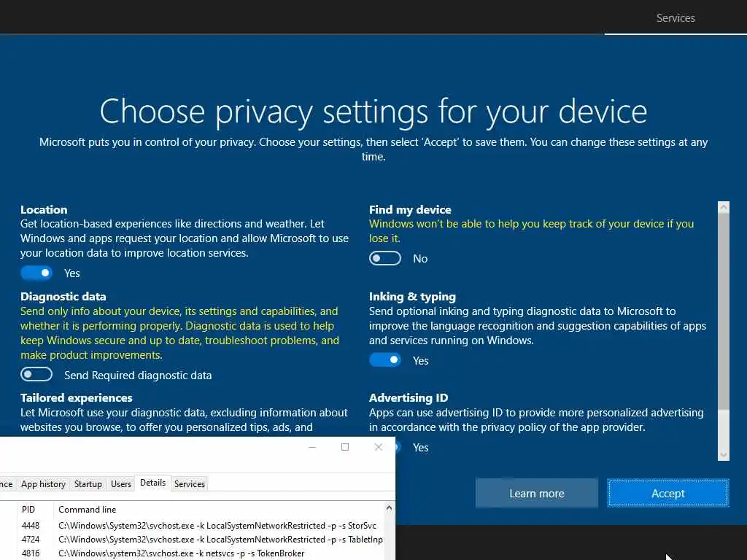
Task: Click the Diagnostic data heading
Action: [x=63, y=296]
